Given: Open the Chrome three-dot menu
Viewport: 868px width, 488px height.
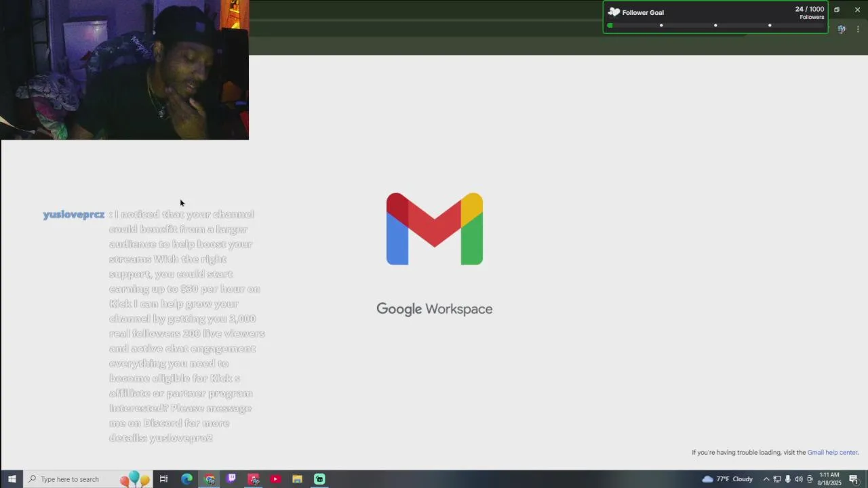Looking at the screenshot, I should (858, 29).
